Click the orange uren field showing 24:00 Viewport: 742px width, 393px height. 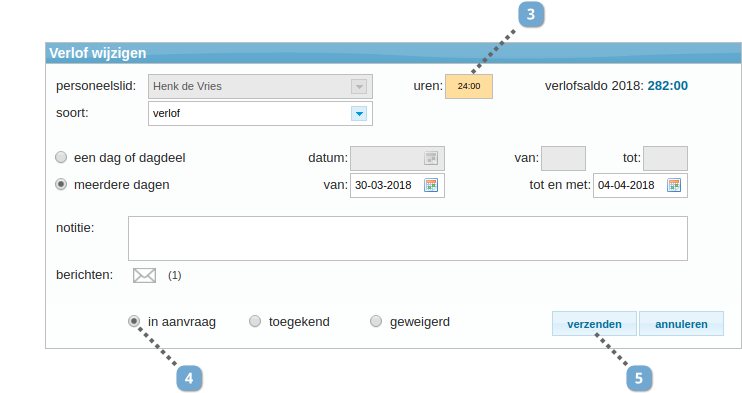click(469, 86)
